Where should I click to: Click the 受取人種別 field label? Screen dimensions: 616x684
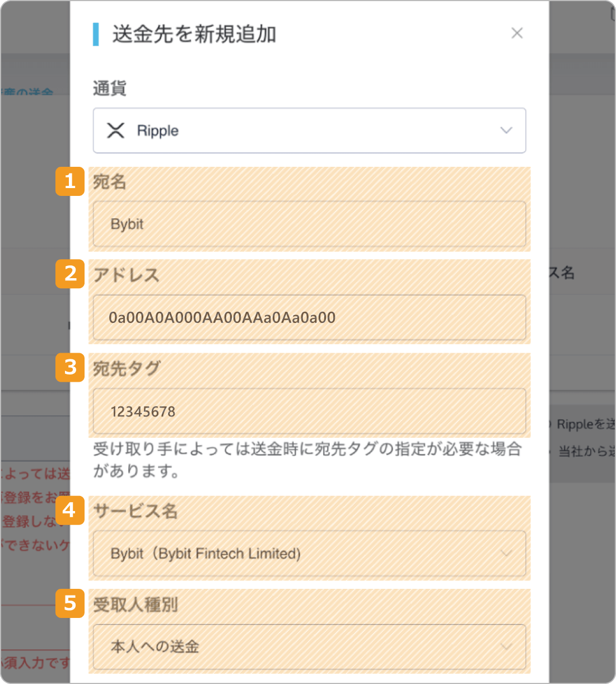pyautogui.click(x=136, y=605)
